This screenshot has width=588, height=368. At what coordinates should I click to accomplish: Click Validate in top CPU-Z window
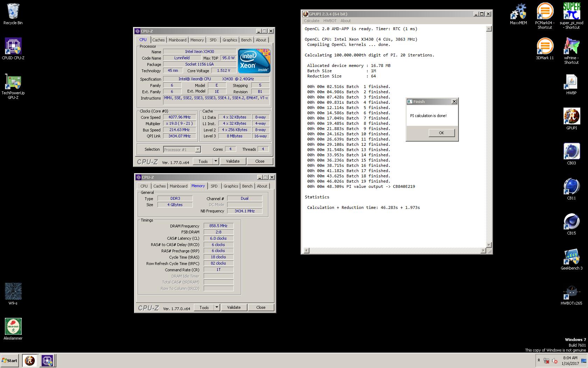click(x=233, y=161)
